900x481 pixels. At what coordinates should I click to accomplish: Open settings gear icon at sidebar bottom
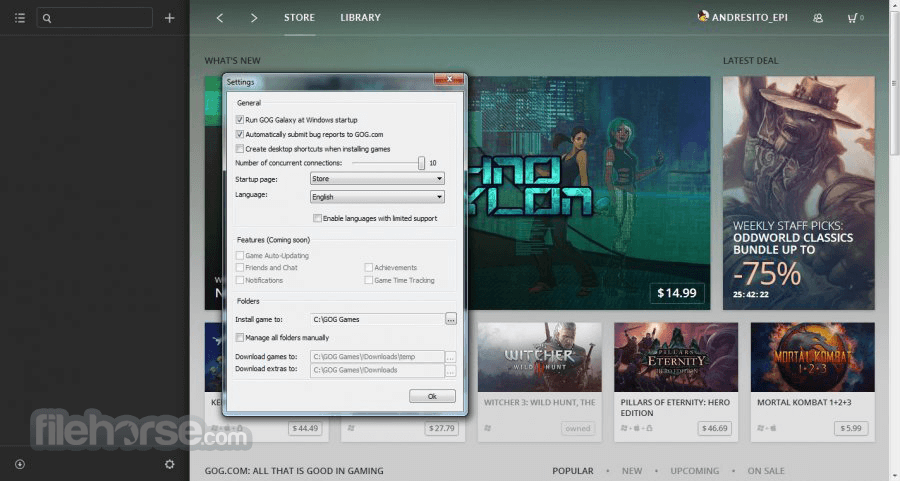[x=169, y=464]
